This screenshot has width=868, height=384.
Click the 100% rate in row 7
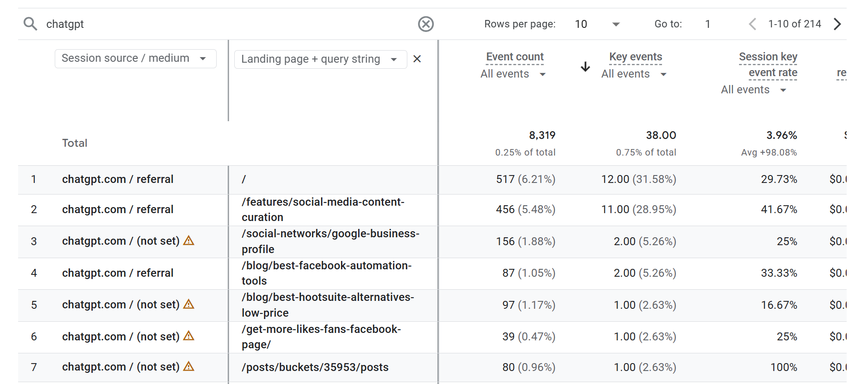(784, 367)
